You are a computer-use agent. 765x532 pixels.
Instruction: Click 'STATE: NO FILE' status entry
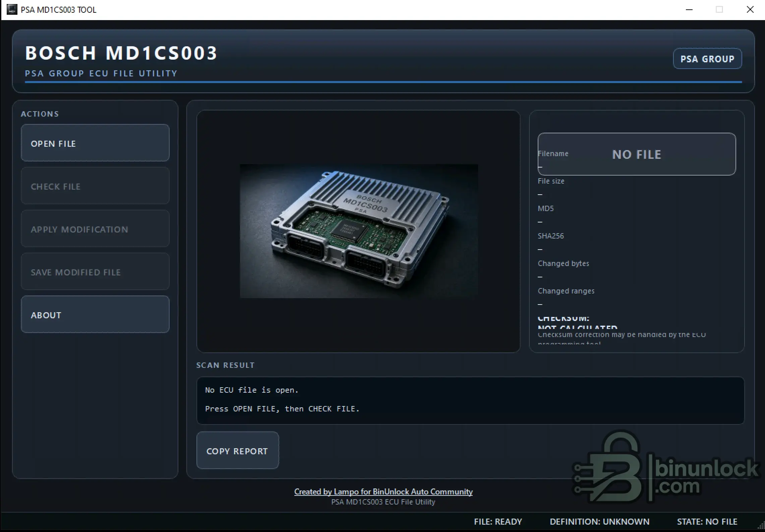point(707,522)
